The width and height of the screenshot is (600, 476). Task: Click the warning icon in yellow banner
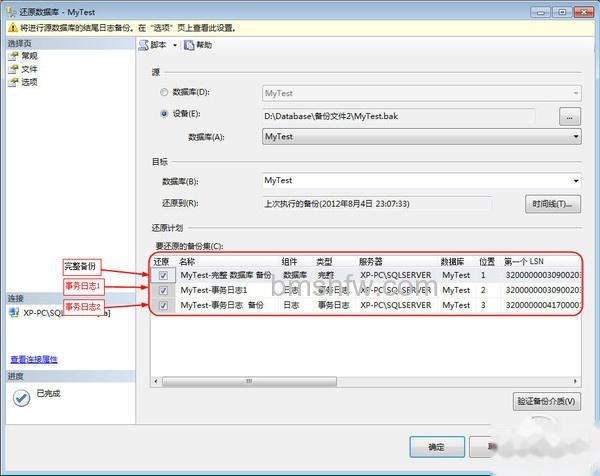click(x=13, y=28)
